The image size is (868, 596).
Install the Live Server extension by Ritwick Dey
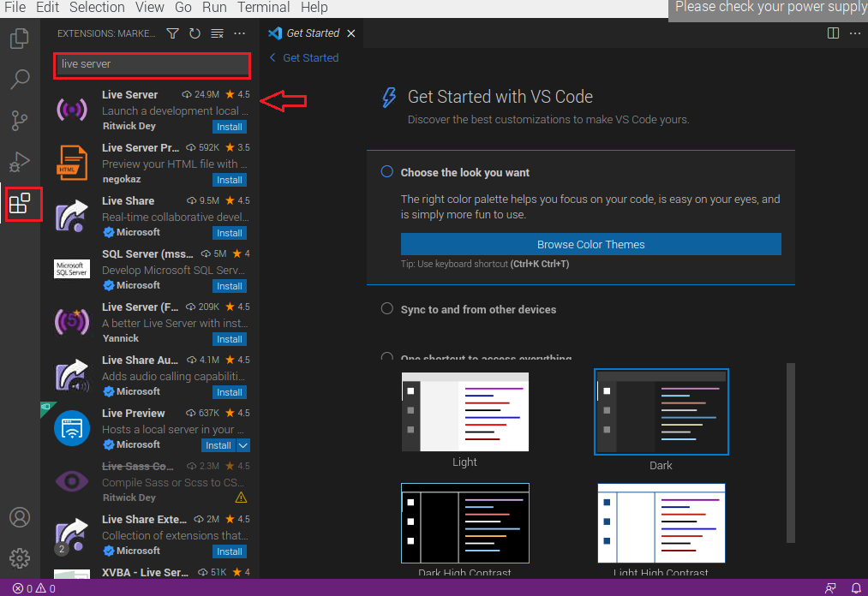click(229, 127)
